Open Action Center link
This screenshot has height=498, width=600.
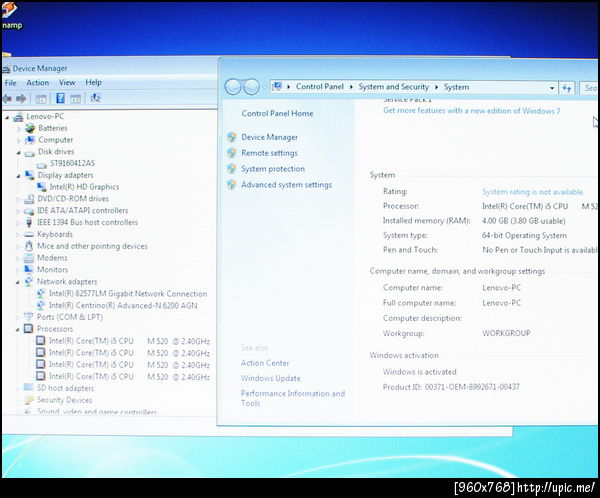(x=265, y=363)
